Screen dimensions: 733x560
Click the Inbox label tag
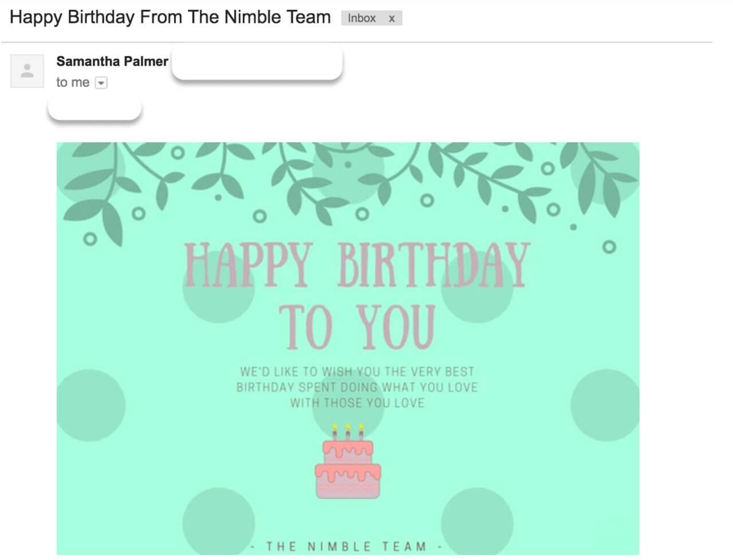362,18
